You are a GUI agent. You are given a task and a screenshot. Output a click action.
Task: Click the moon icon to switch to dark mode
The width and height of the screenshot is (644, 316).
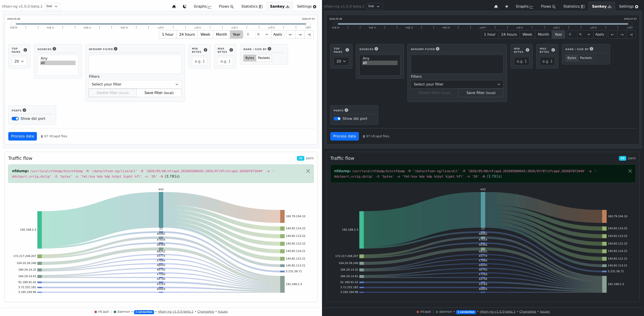point(185,7)
